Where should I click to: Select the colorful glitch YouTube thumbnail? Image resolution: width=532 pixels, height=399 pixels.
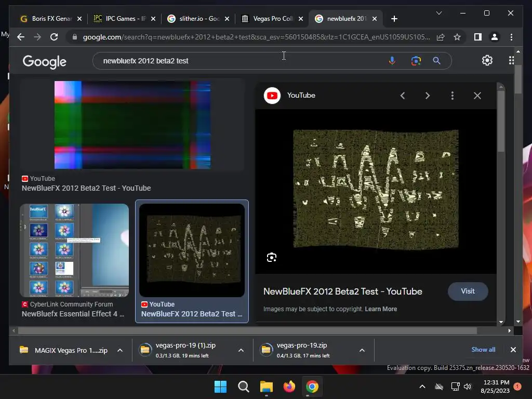(132, 125)
